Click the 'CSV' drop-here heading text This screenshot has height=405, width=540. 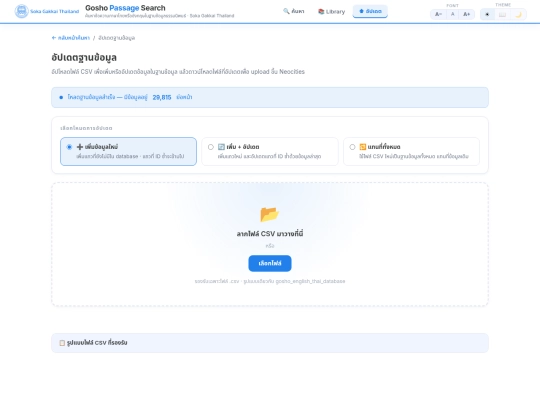pyautogui.click(x=270, y=234)
